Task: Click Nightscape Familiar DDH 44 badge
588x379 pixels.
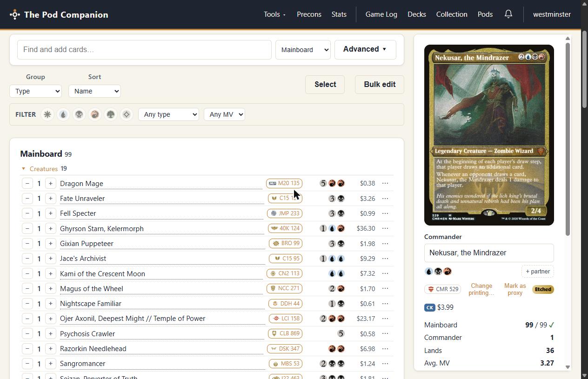Action: (286, 304)
